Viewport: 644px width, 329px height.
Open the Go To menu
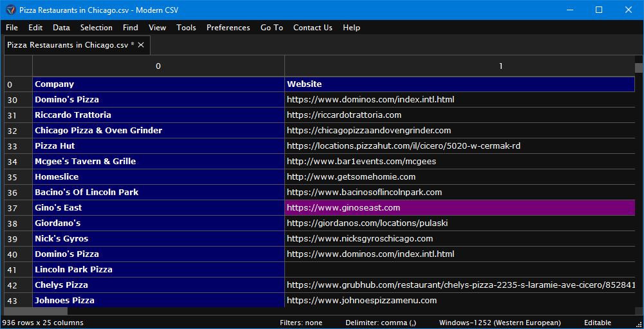pos(271,28)
